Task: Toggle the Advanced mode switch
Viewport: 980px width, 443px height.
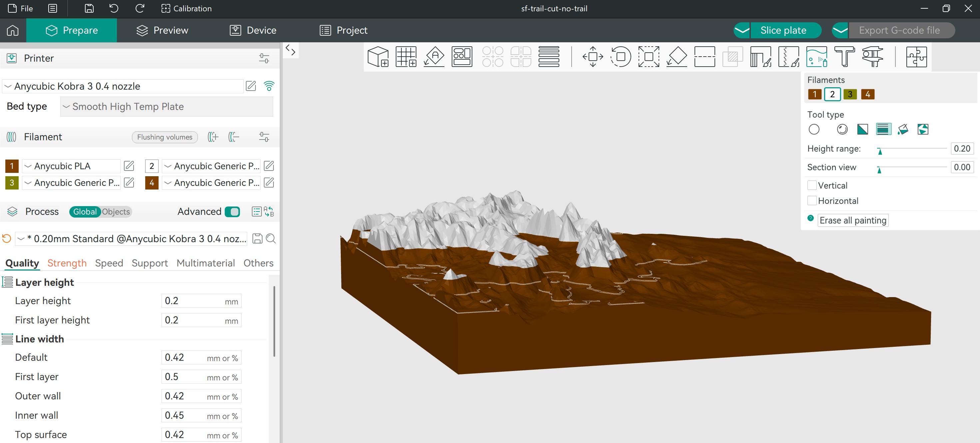Action: click(232, 212)
